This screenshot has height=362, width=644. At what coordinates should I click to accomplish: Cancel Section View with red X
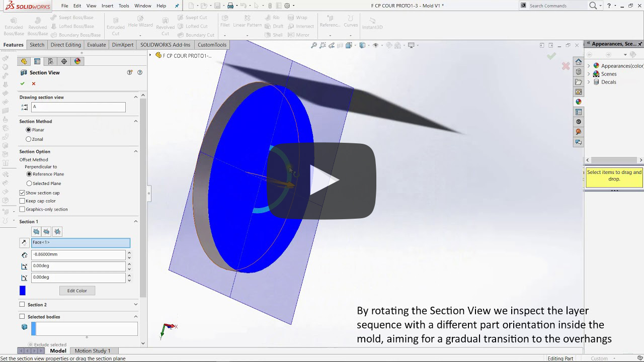point(34,83)
